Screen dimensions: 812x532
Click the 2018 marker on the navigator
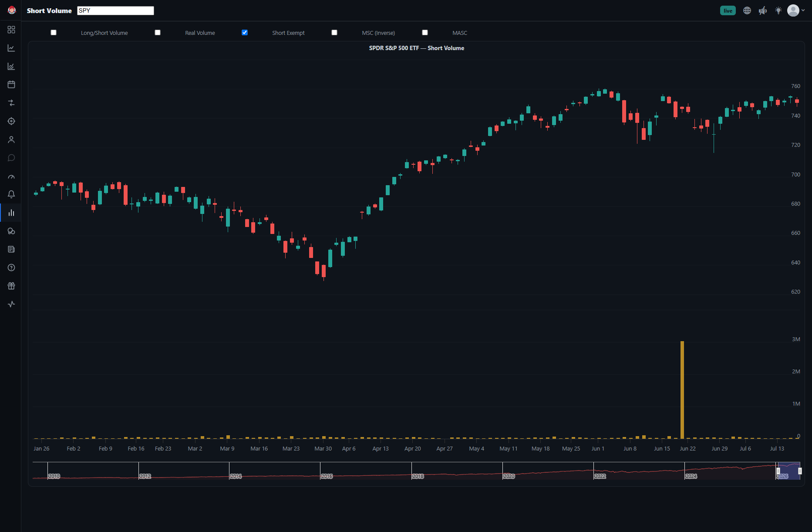(x=418, y=476)
